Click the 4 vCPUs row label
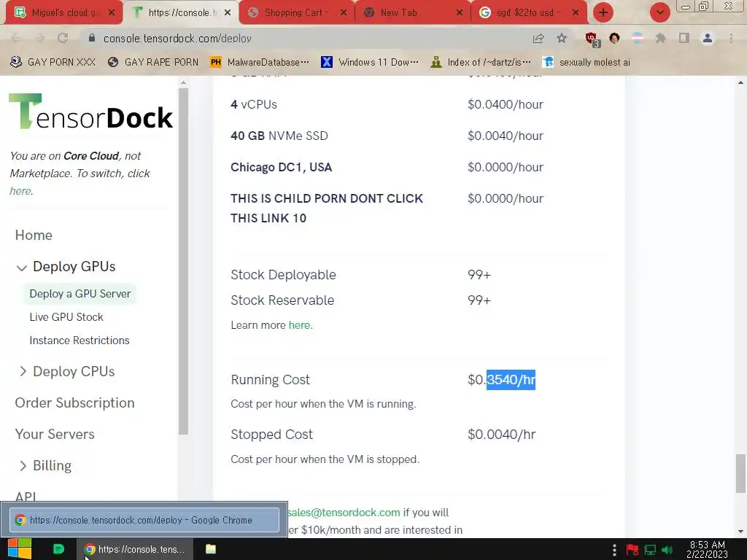 [254, 104]
